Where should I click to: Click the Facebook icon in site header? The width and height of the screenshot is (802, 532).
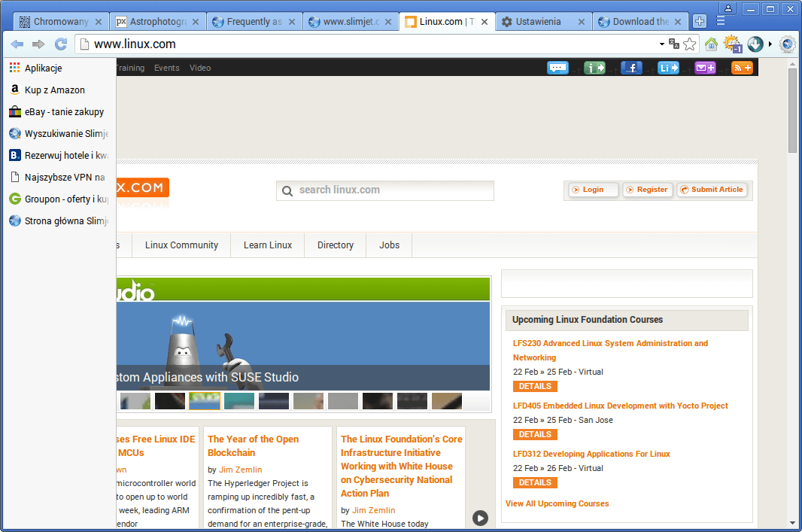[632, 68]
